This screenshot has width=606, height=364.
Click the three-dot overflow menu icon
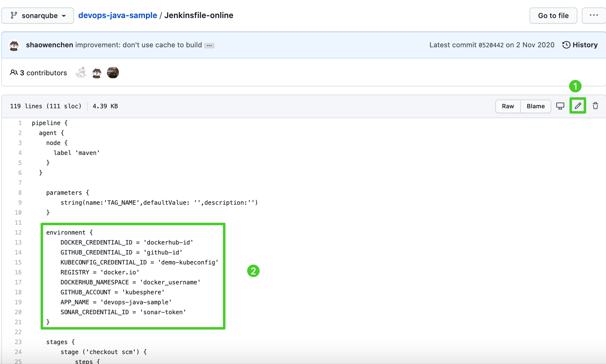click(x=593, y=15)
